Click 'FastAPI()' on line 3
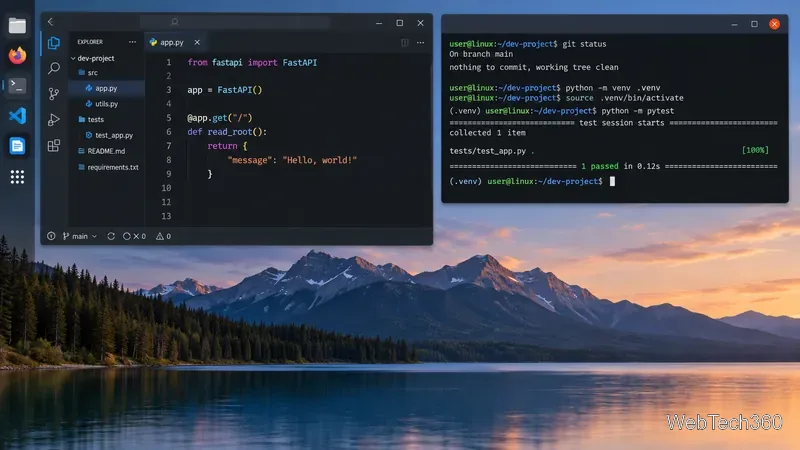 [x=240, y=90]
